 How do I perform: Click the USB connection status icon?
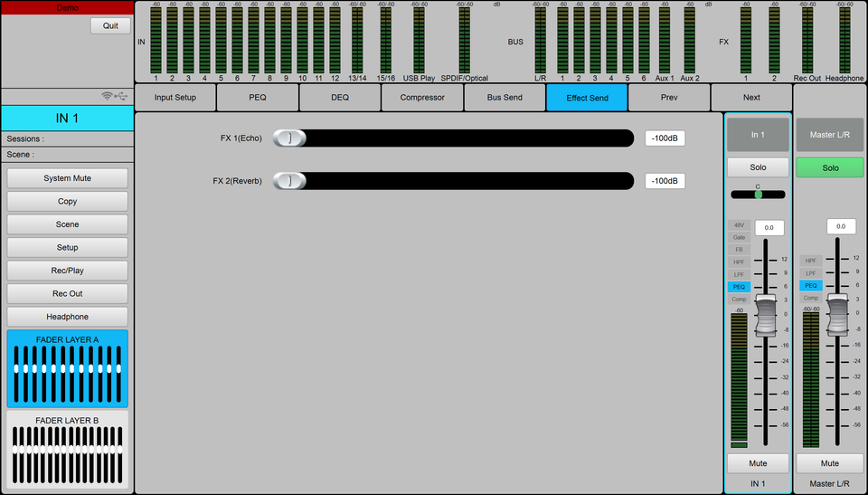coord(120,96)
